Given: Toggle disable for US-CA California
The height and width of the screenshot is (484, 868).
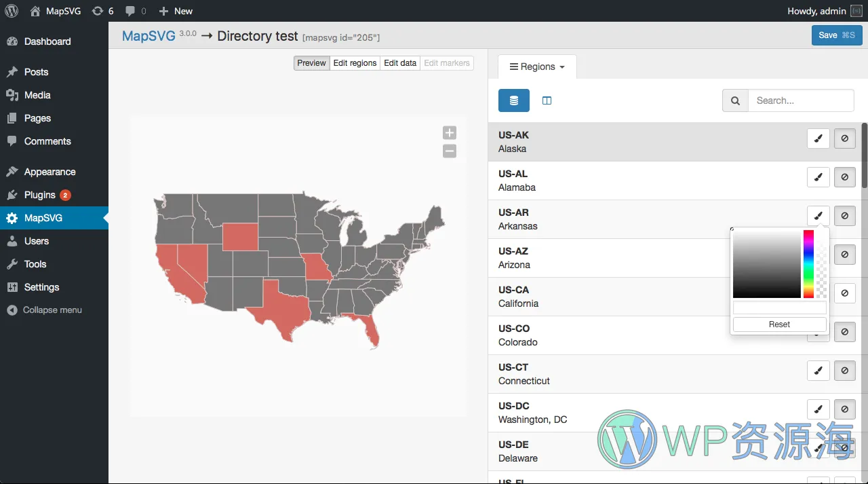Looking at the screenshot, I should pos(845,293).
